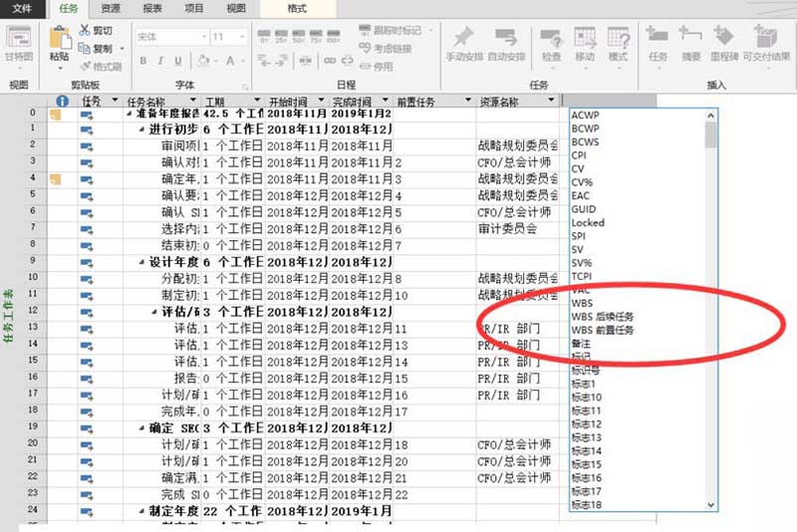Collapse the 评估 summary task in row 12
Viewport: 797px width, 532px height.
click(x=154, y=313)
